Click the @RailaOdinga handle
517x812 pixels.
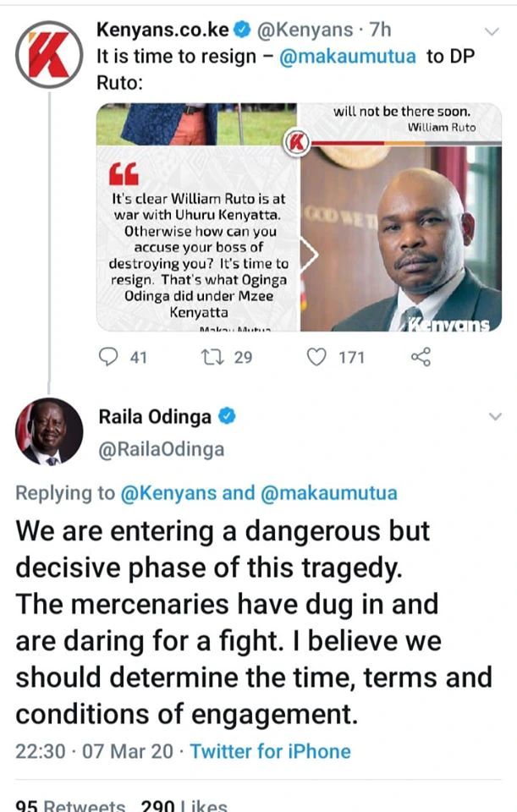(161, 449)
